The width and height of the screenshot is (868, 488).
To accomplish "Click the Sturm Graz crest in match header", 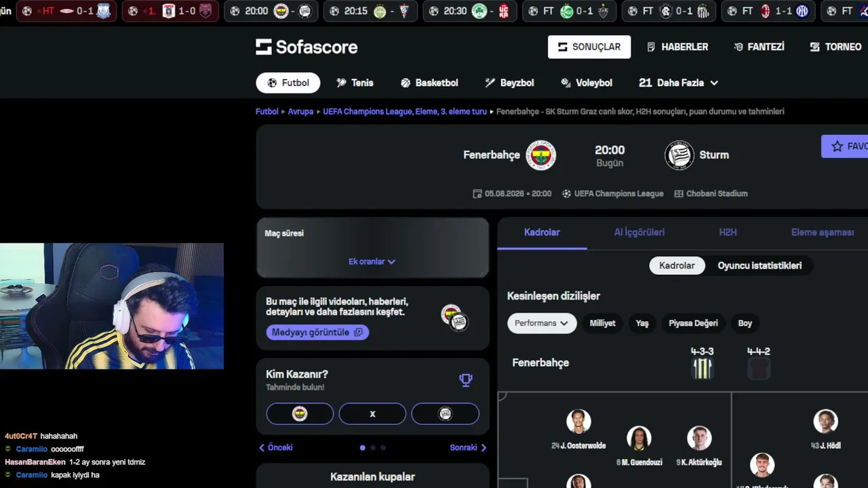I will pyautogui.click(x=679, y=155).
